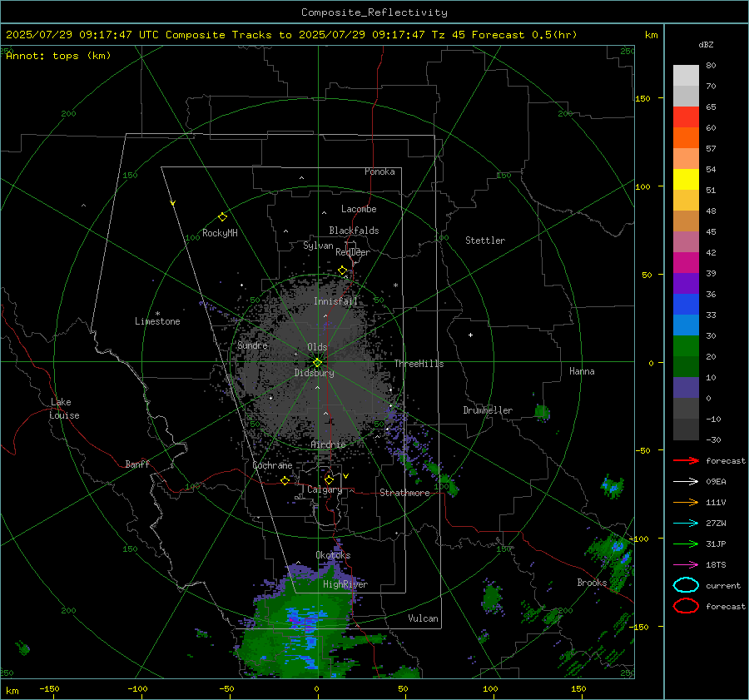Click the Didsbury label
Viewport: 749px width, 700px height.
[x=314, y=373]
